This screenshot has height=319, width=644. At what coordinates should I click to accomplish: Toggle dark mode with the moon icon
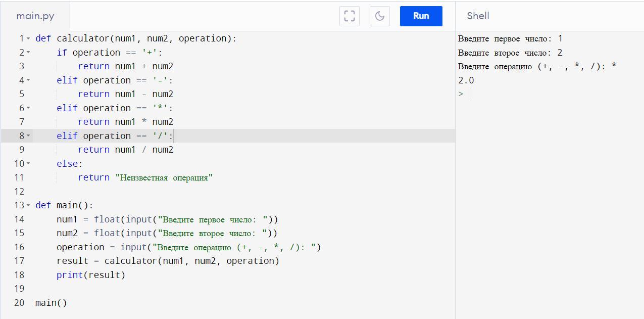click(380, 16)
